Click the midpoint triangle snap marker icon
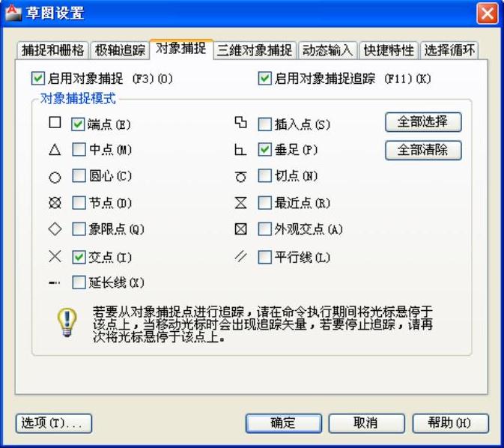This screenshot has height=448, width=504. pos(55,150)
